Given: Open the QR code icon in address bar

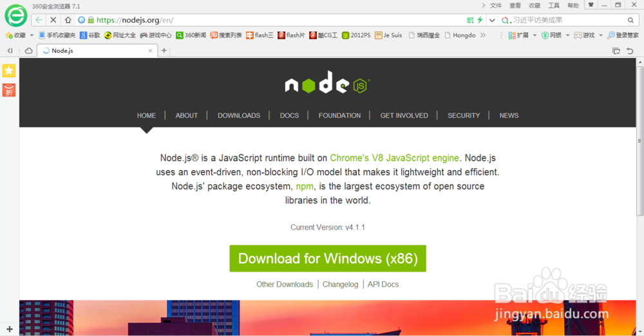Looking at the screenshot, I should pyautogui.click(x=470, y=20).
